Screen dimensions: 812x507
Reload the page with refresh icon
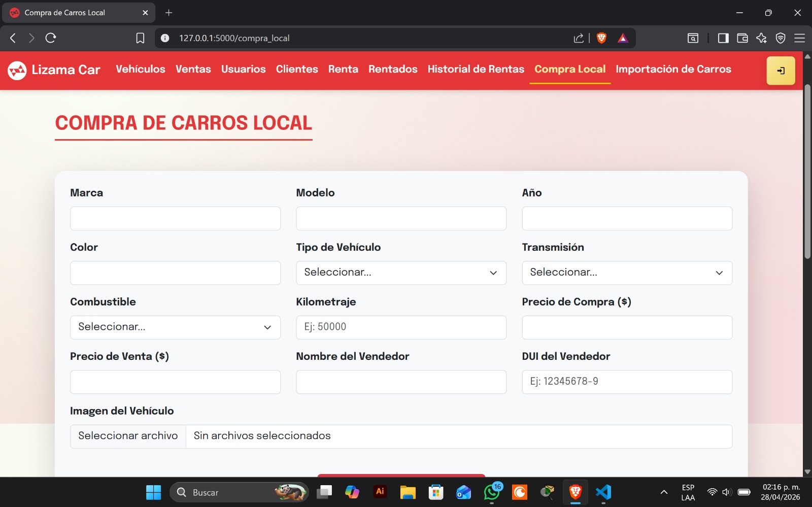tap(51, 38)
